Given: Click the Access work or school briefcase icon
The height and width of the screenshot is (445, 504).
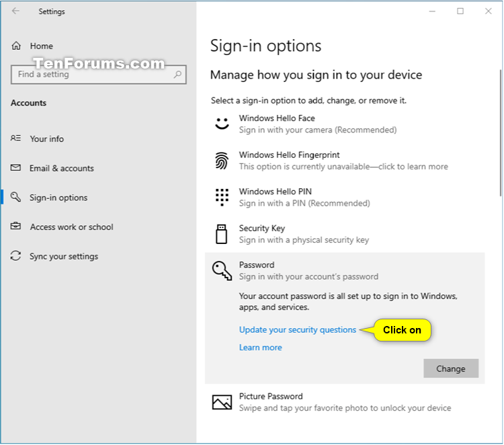Looking at the screenshot, I should 15,226.
